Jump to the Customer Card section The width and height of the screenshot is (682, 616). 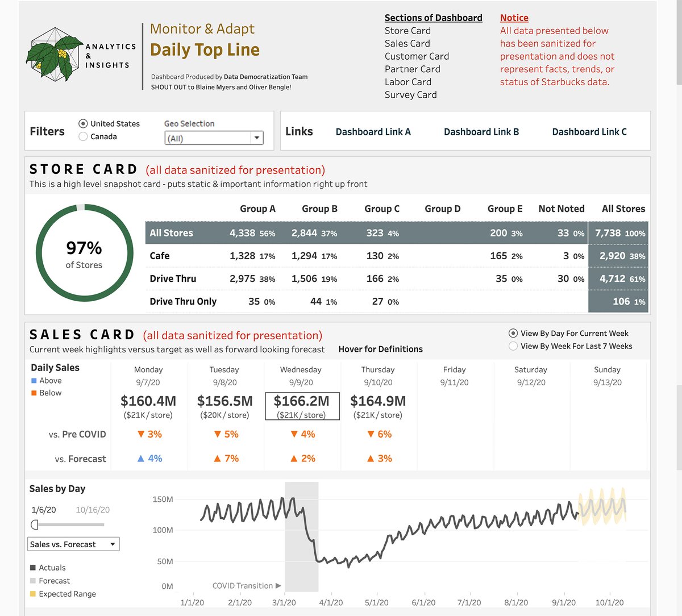[417, 56]
